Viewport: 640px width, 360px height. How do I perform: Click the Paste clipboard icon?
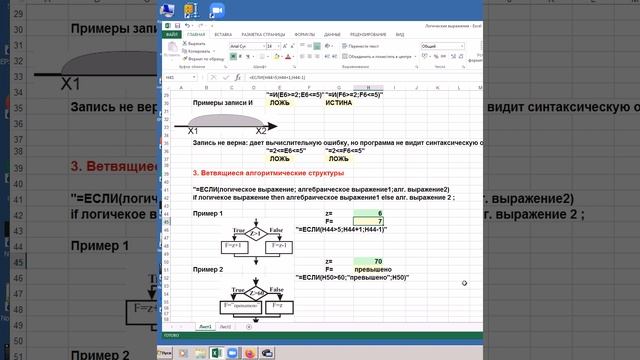(x=172, y=47)
